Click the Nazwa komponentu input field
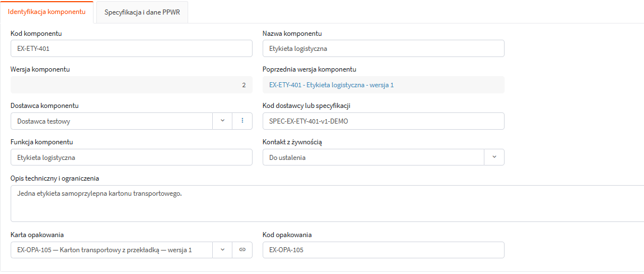The image size is (644, 274). [384, 49]
